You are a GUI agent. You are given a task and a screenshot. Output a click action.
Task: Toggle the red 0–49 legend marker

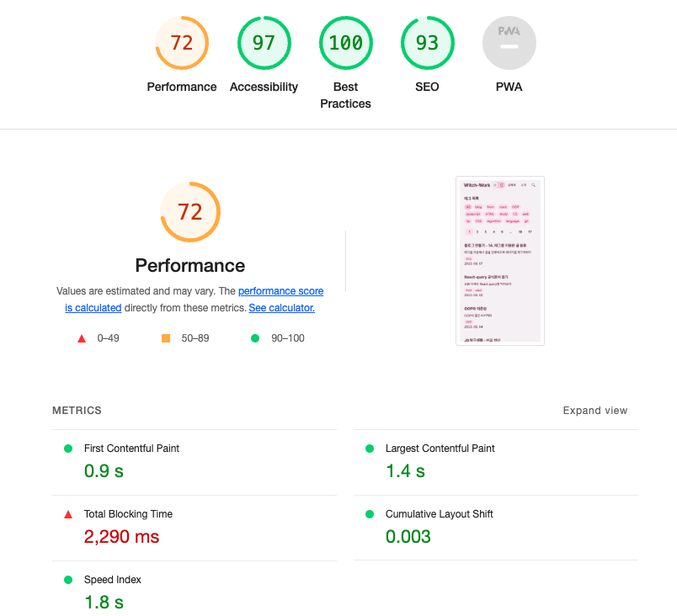click(81, 339)
